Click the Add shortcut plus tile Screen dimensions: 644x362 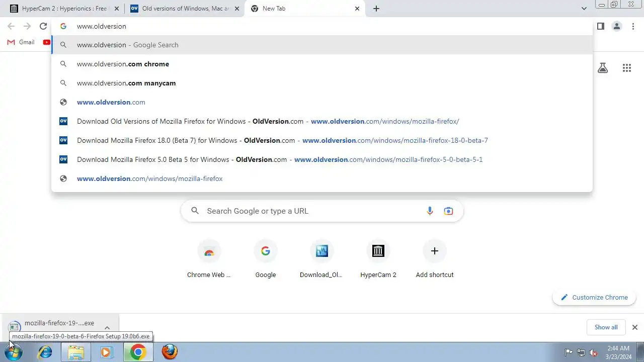coord(435,258)
